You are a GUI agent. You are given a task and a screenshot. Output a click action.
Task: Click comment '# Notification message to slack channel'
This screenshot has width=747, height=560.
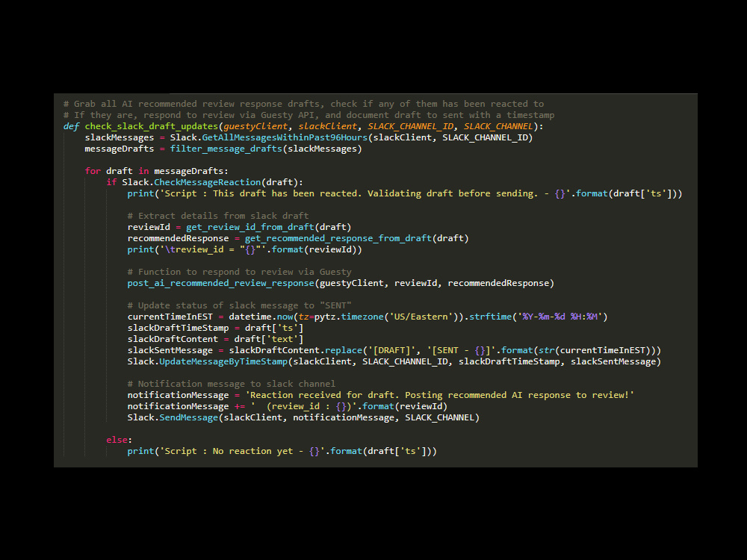(x=231, y=384)
